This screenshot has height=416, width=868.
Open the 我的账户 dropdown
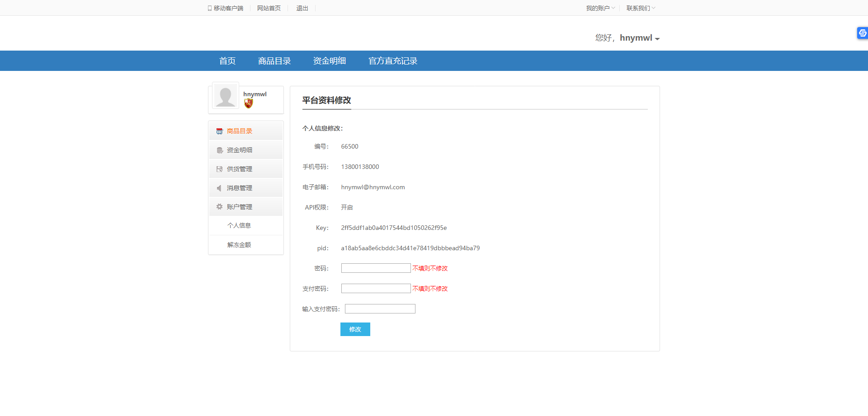(x=600, y=8)
